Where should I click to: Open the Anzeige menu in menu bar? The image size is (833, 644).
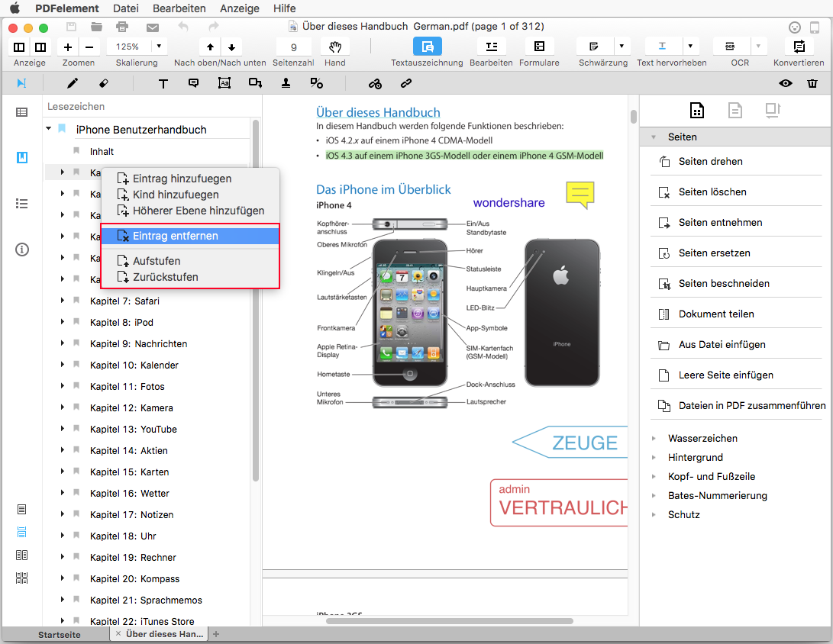240,8
